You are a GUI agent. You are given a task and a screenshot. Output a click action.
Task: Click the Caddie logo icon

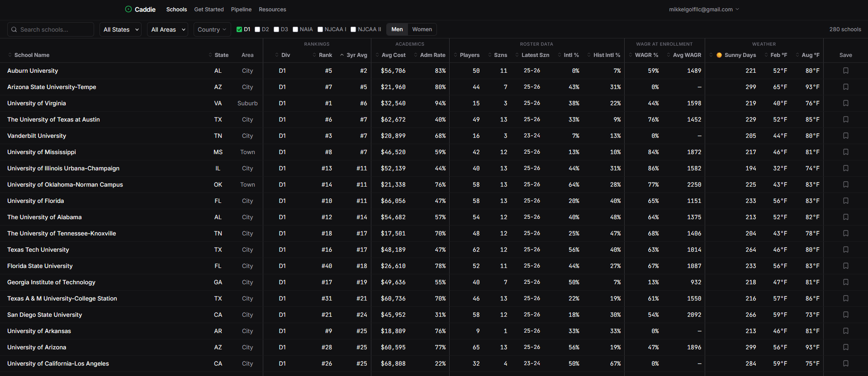[128, 9]
